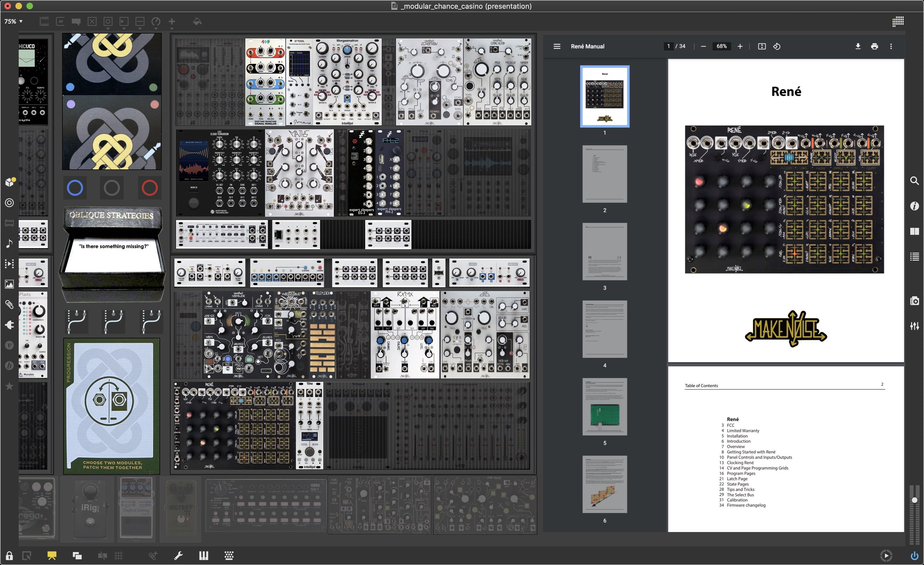Open the PDF more actions menu
Image resolution: width=924 pixels, height=565 pixels.
[x=891, y=47]
